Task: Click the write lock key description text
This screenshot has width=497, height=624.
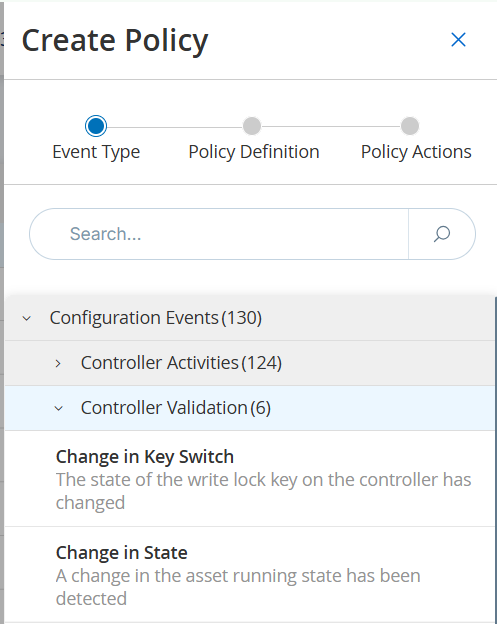Action: [263, 491]
